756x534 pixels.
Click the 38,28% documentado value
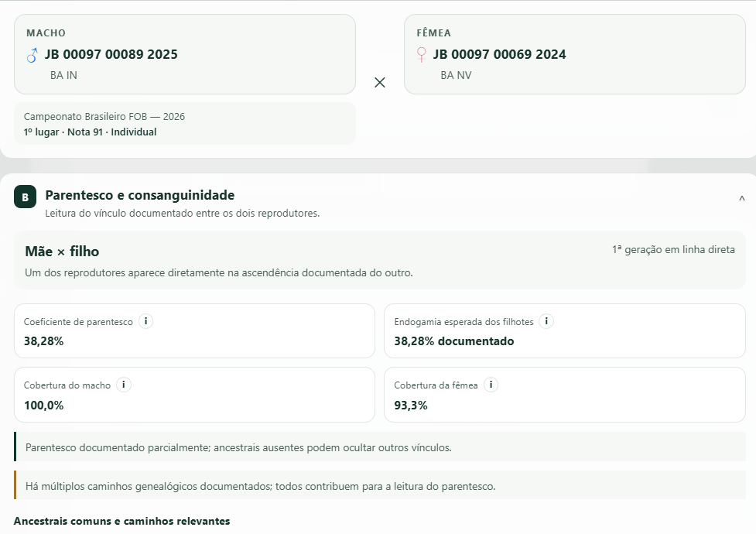[454, 341]
